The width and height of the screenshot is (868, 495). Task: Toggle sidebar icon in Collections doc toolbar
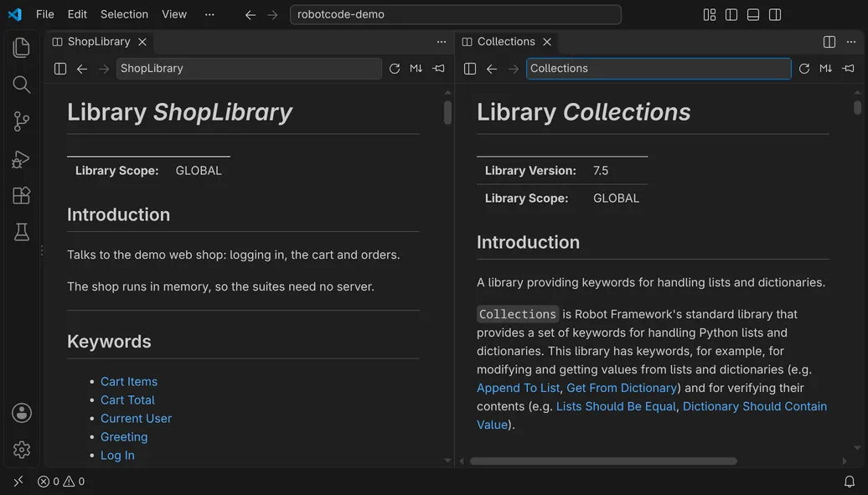[470, 69]
